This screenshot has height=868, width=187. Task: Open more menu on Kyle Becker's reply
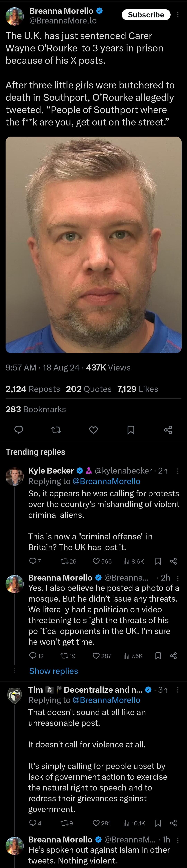pyautogui.click(x=178, y=471)
